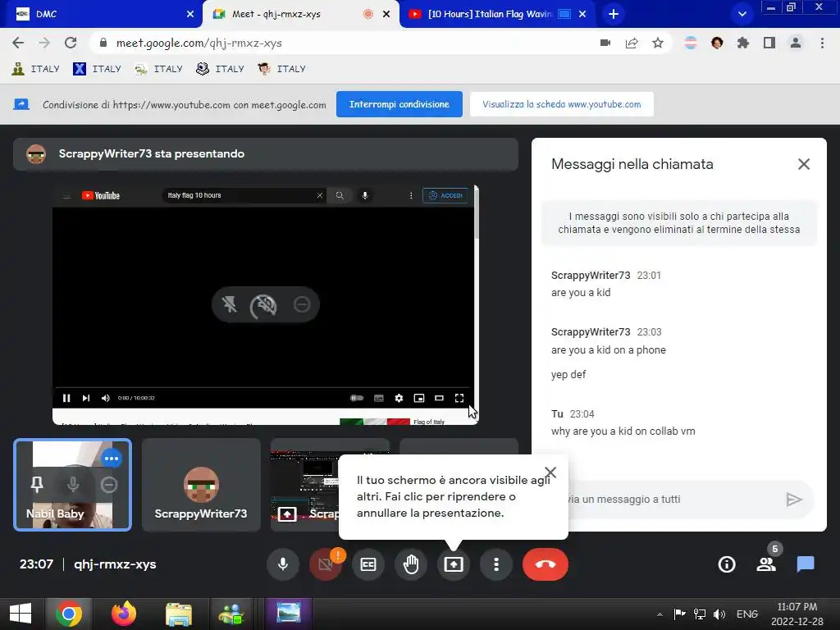Click ACCEDI sign-in button in shared YouTube
Screen dimensions: 840x630
(445, 195)
